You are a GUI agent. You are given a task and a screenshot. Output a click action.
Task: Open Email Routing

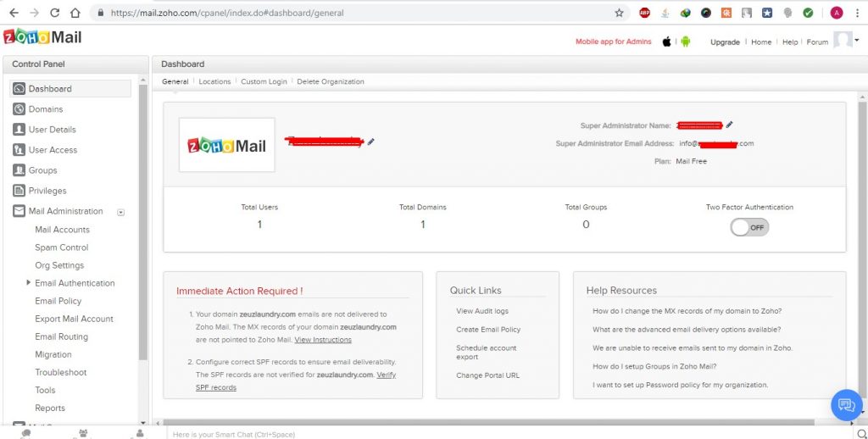click(61, 336)
